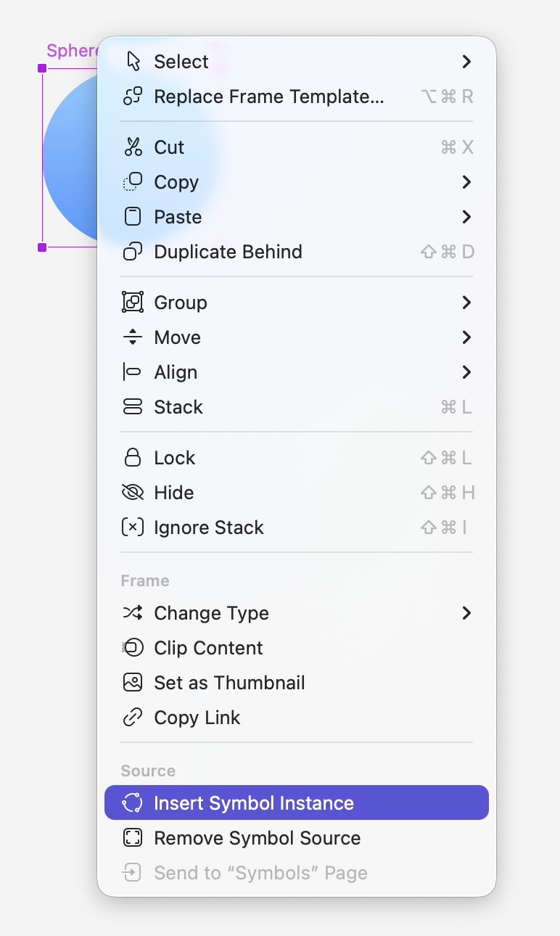This screenshot has width=560, height=936.
Task: Click the bottom-left selection handle of the frame
Action: [42, 247]
